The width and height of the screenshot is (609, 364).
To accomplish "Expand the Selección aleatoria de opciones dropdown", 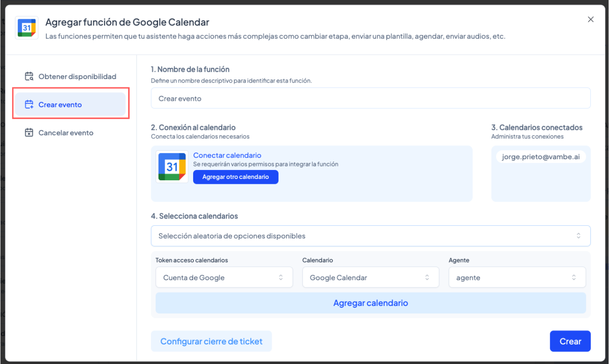I will coord(370,236).
